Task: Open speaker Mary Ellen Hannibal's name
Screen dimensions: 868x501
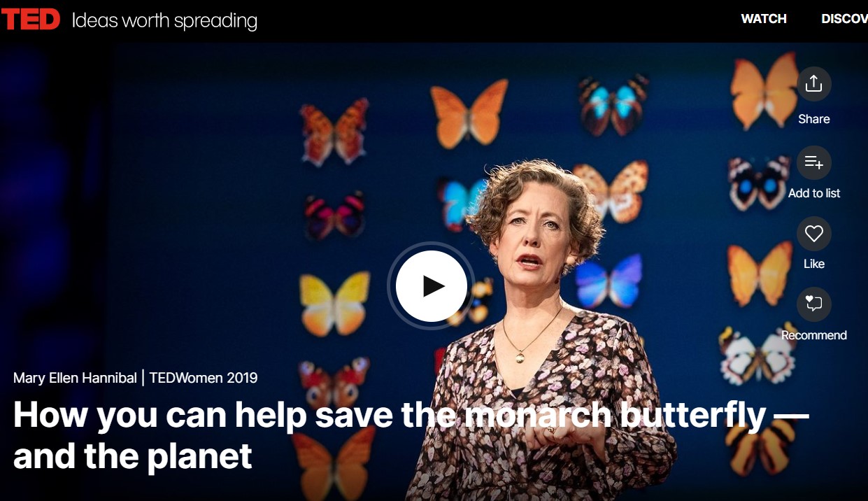Action: coord(75,379)
